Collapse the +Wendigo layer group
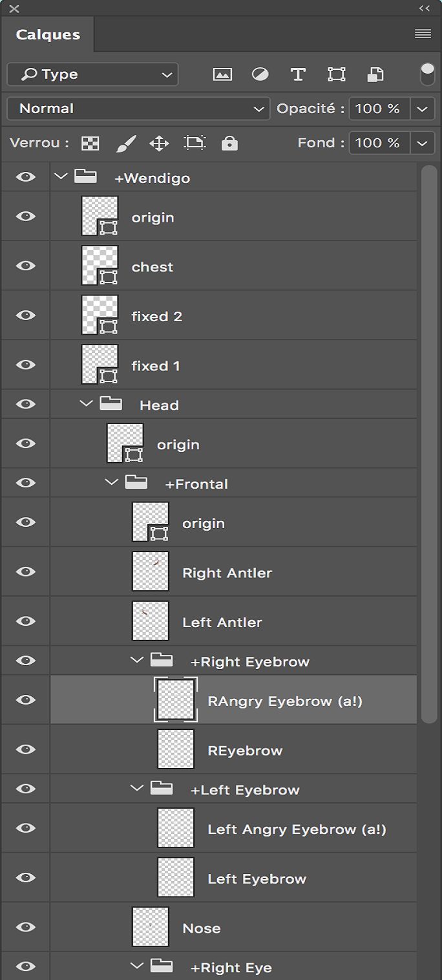 (61, 176)
